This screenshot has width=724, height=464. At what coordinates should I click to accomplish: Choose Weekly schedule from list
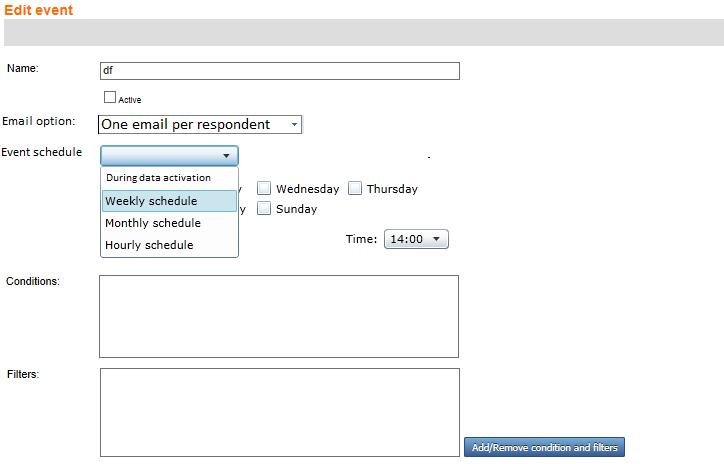(169, 201)
